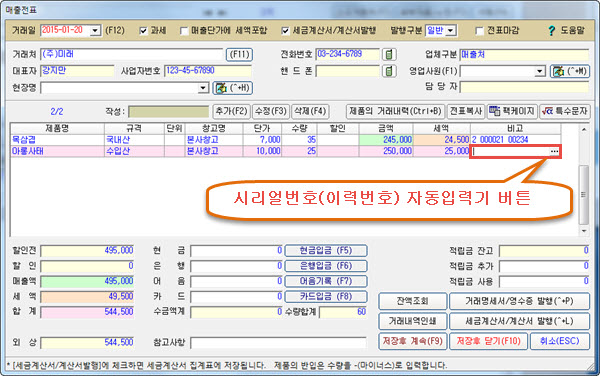
Task: Click the 대표자 field
Action: 77,71
